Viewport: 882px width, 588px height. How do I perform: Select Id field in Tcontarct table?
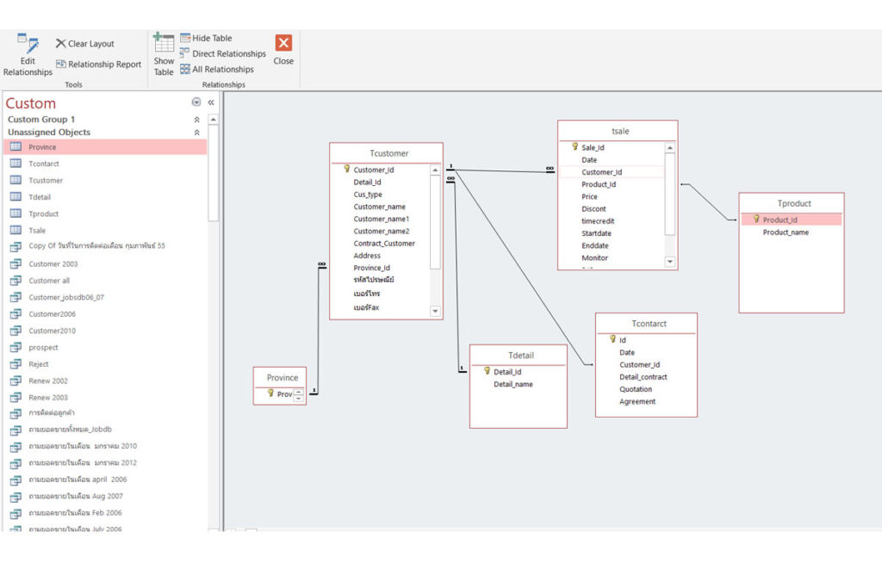click(x=623, y=340)
